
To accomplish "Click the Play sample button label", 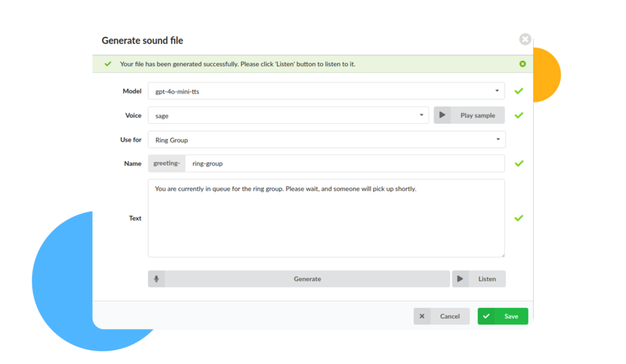I will coord(477,115).
